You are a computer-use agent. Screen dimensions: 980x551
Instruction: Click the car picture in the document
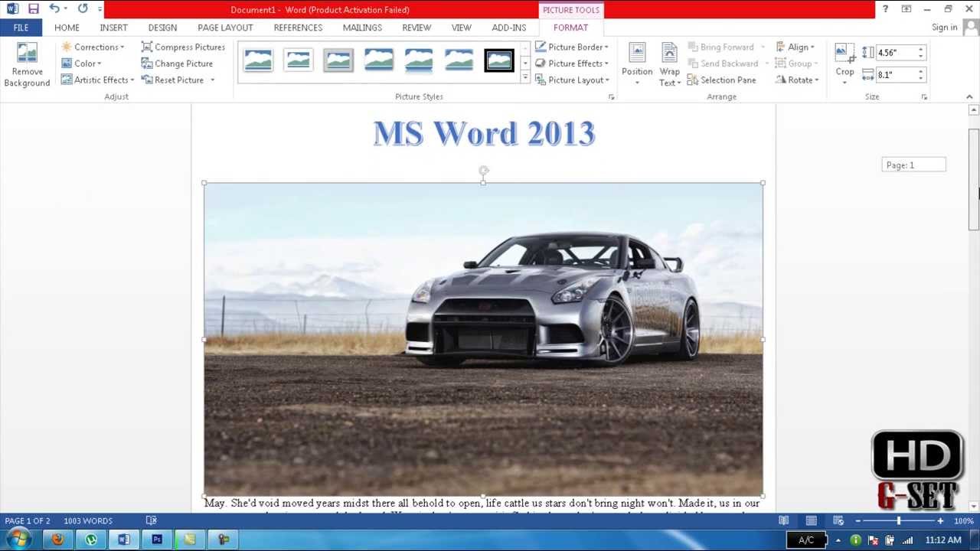[x=483, y=339]
